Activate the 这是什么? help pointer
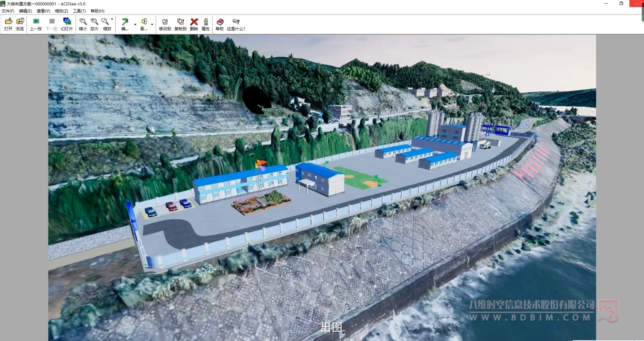 click(236, 24)
